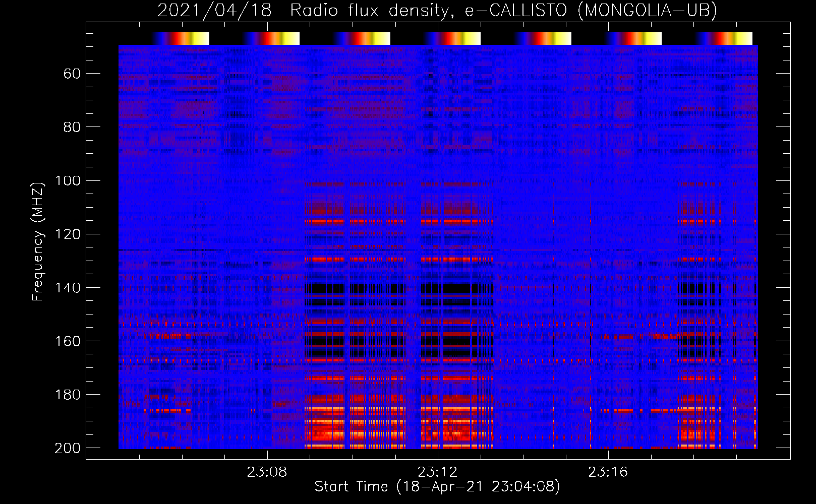
Task: Click the last color scale bar at top right
Action: 724,38
